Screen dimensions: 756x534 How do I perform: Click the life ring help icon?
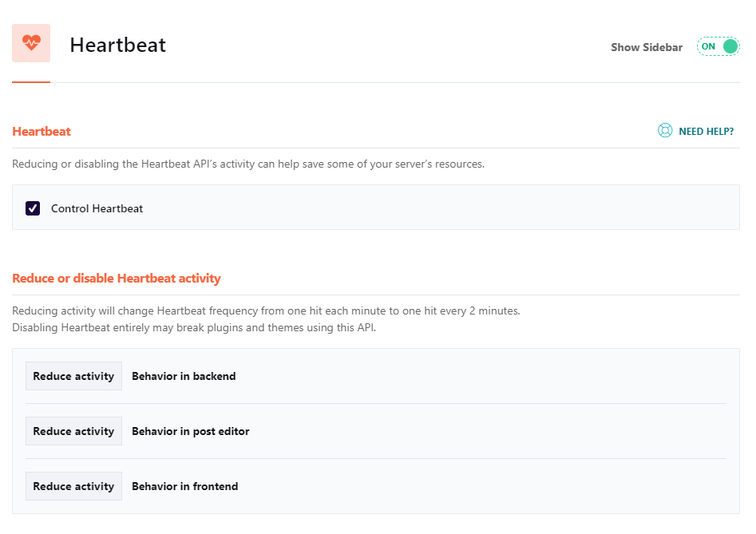click(665, 130)
